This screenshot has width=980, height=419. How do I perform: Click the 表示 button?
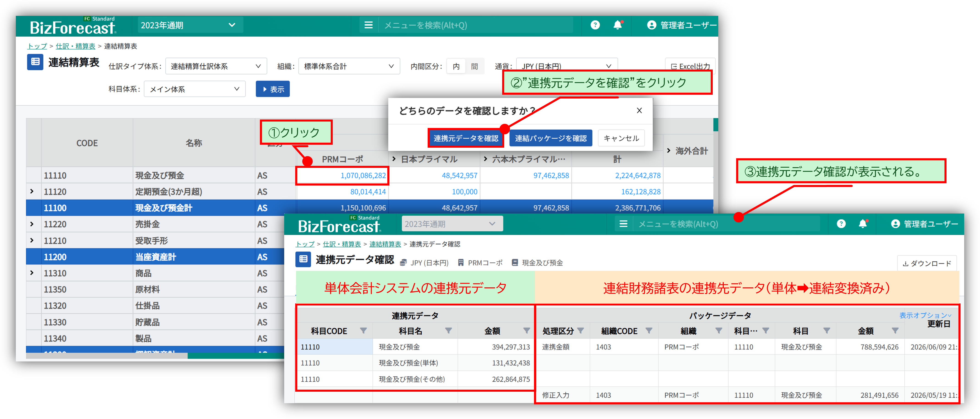click(273, 89)
